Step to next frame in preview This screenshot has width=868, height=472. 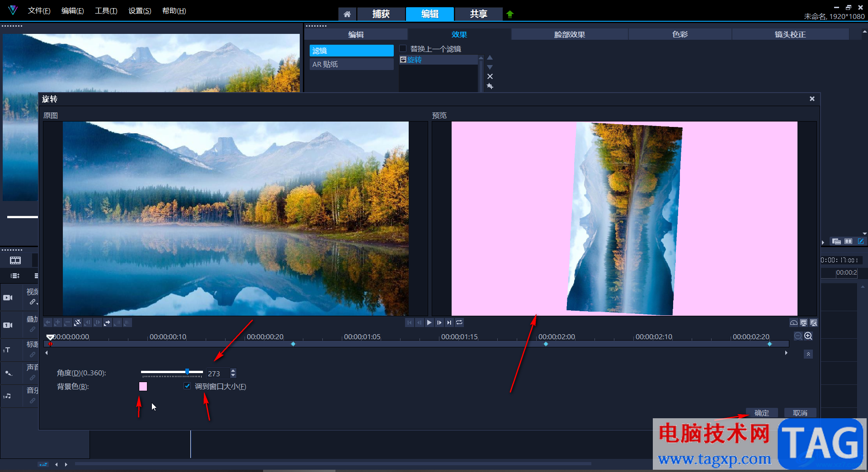pos(439,322)
